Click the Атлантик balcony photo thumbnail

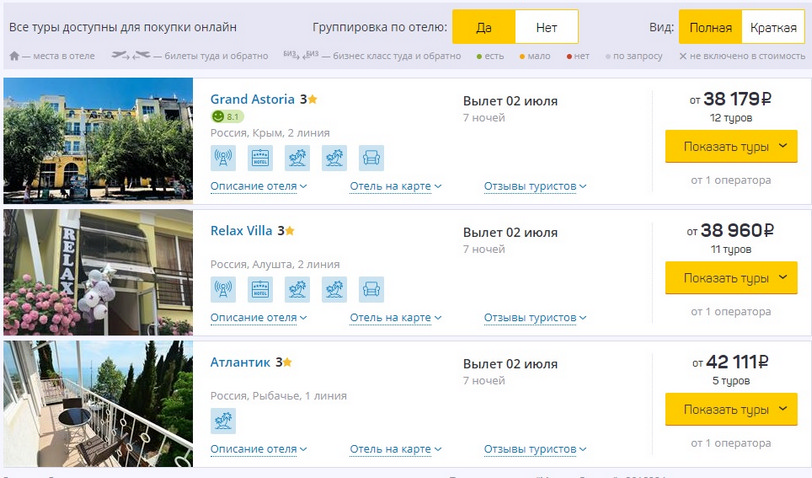[x=98, y=404]
